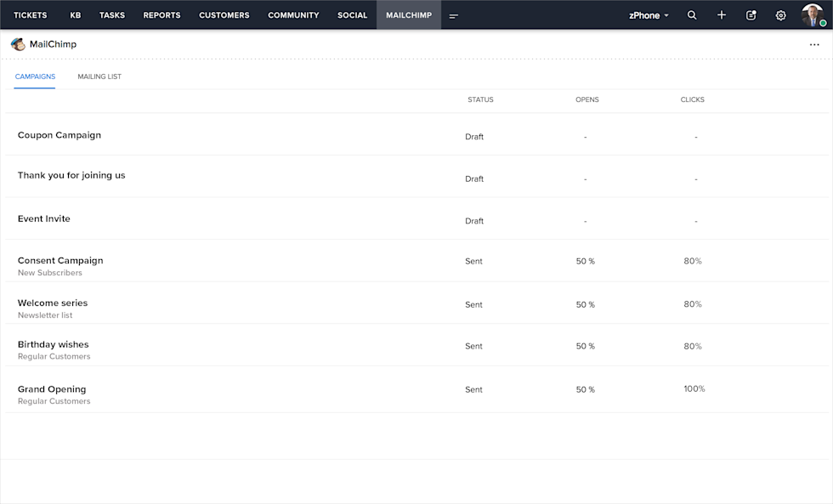The image size is (833, 504).
Task: Open the user profile avatar
Action: pyautogui.click(x=811, y=14)
